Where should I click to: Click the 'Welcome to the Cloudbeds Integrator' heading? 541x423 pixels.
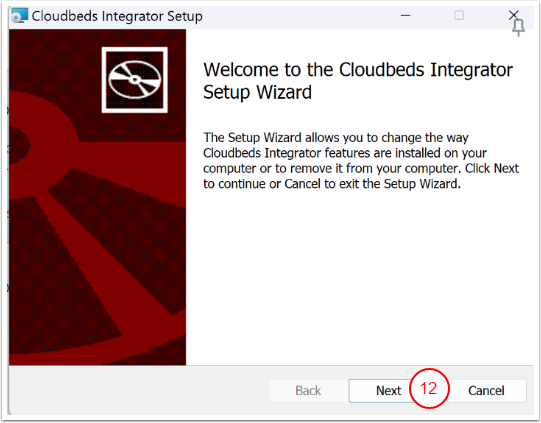point(358,70)
